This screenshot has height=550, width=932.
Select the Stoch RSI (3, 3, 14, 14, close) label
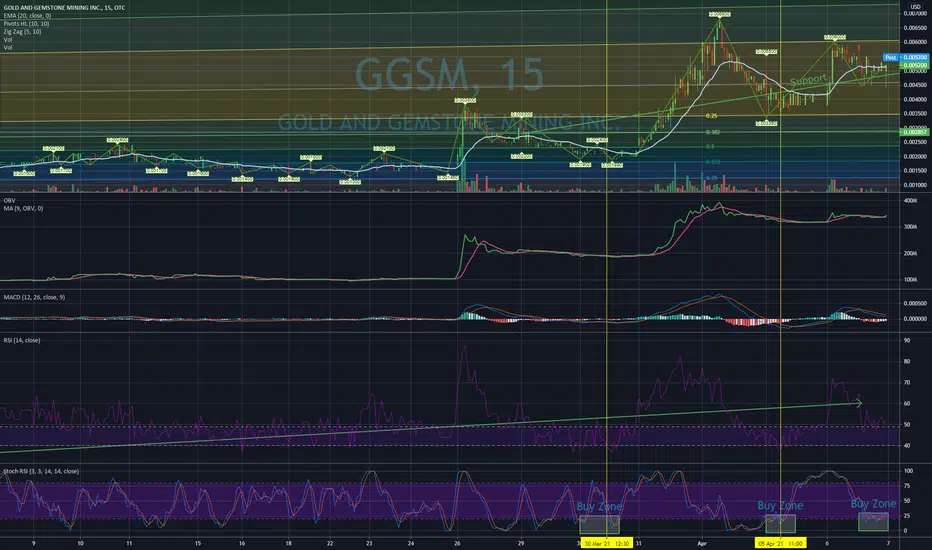(41, 471)
